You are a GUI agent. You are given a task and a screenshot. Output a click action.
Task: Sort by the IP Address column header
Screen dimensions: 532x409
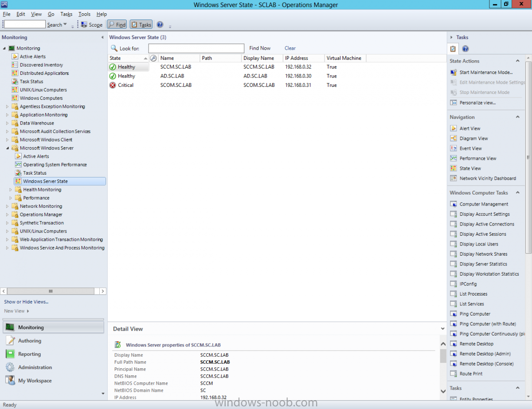[303, 58]
